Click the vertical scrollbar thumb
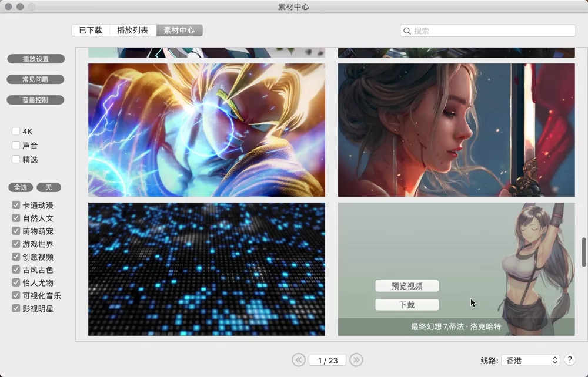The height and width of the screenshot is (377, 588). 584,252
